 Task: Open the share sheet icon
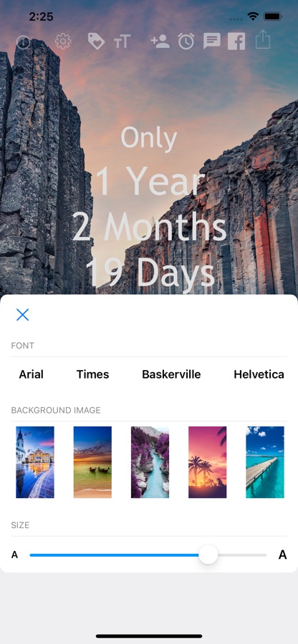(263, 41)
